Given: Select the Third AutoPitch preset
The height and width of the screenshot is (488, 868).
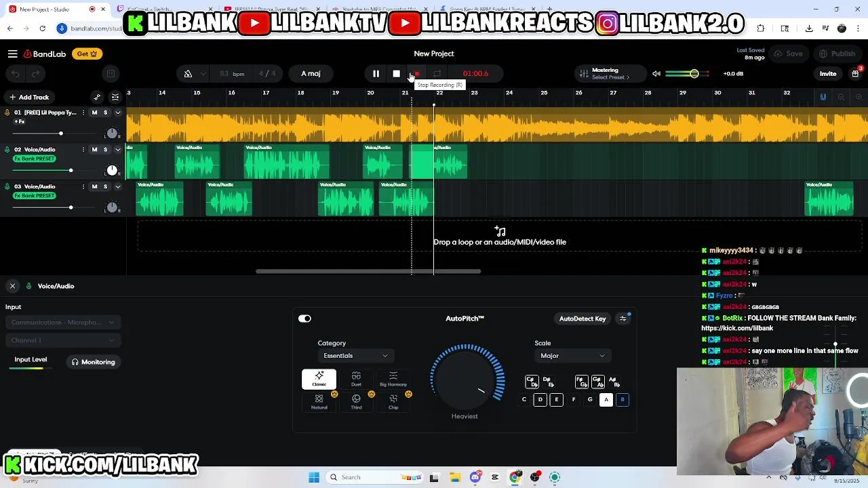Looking at the screenshot, I should click(x=356, y=402).
